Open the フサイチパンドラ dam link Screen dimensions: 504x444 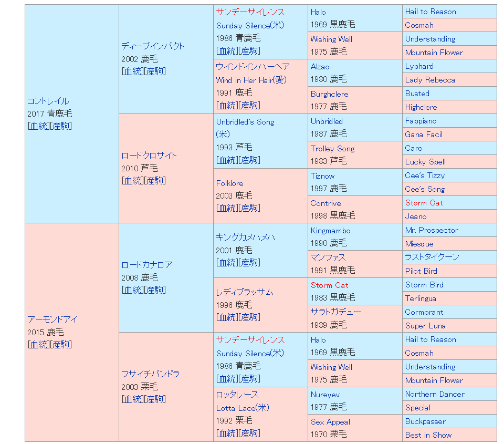click(x=151, y=374)
